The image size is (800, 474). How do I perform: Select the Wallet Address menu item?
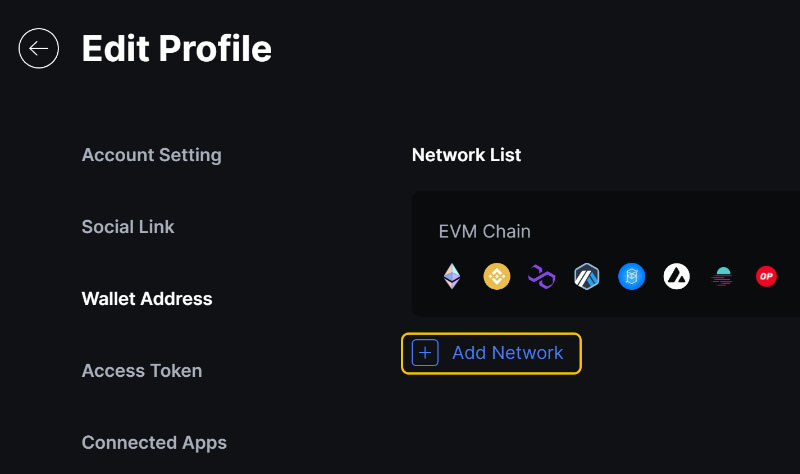tap(147, 298)
